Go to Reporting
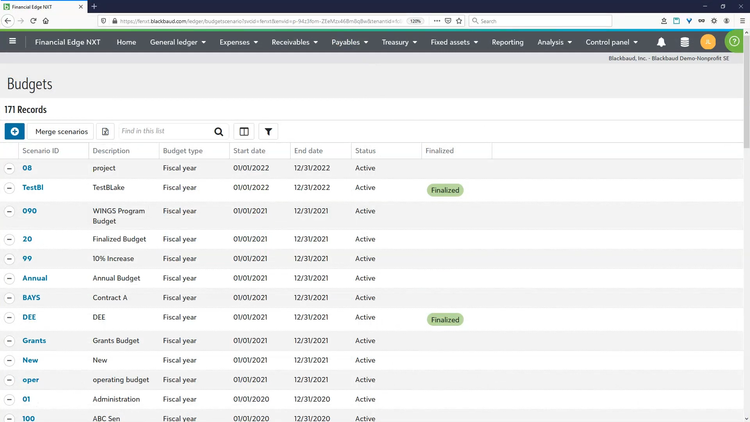 [x=507, y=42]
